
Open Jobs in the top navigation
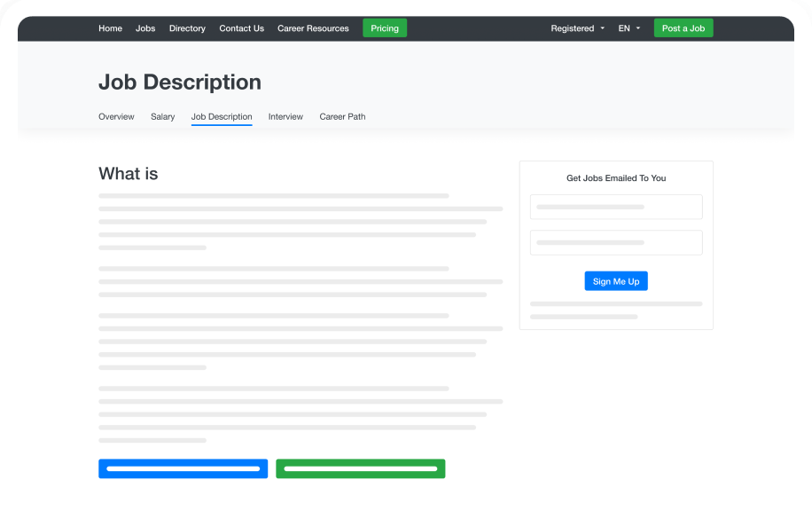click(145, 28)
